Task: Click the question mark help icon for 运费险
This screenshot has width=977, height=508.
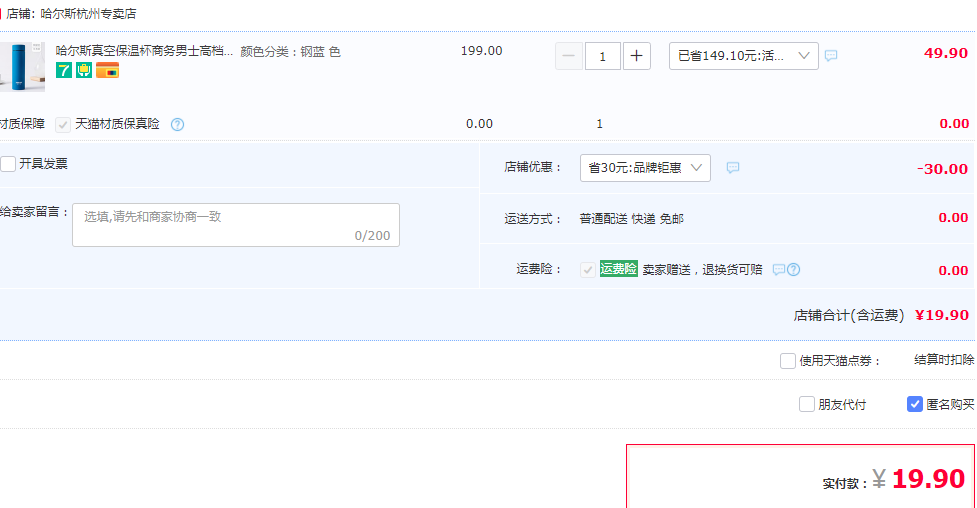Action: click(x=793, y=269)
